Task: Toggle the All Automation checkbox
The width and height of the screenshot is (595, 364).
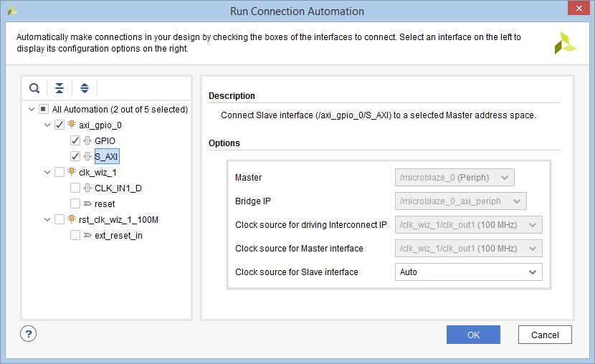Action: [x=44, y=109]
